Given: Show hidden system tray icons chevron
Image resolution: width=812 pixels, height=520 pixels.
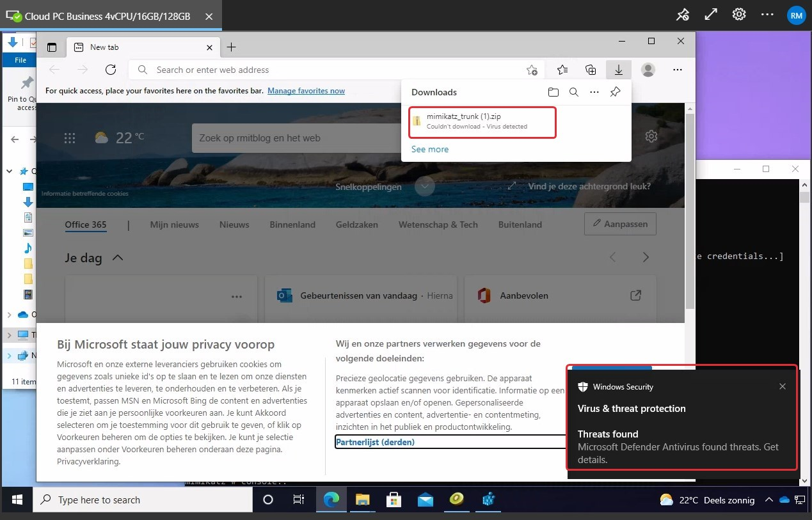Looking at the screenshot, I should click(x=768, y=500).
